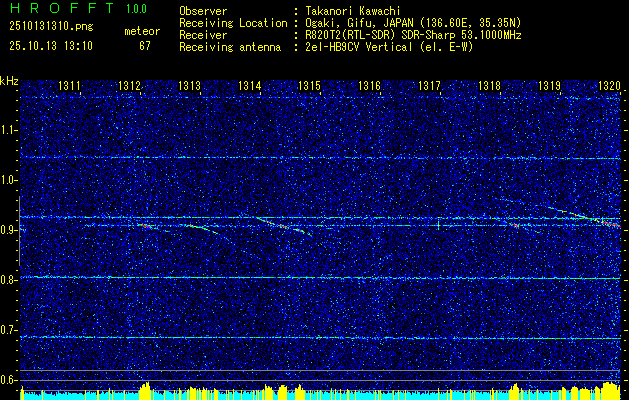Click the 1318 time marker
Image resolution: width=629 pixels, height=400 pixels.
point(489,85)
